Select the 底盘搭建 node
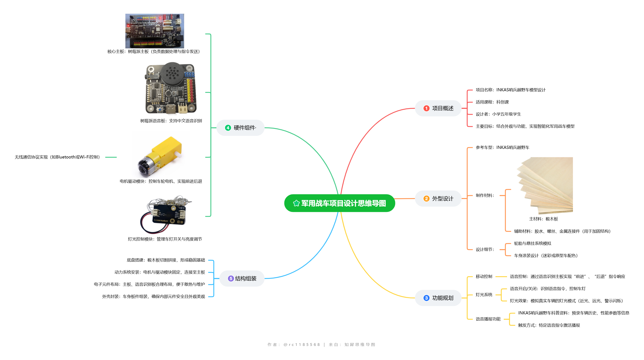 point(166,260)
